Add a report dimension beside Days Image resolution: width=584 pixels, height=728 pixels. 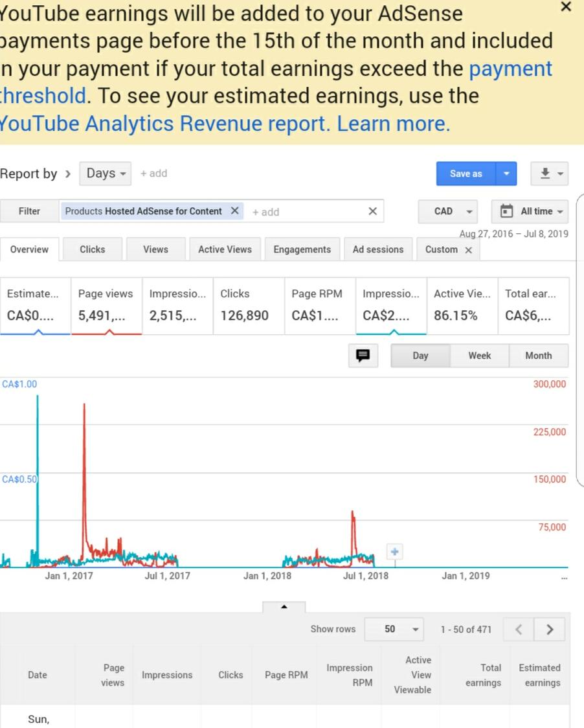tap(153, 174)
